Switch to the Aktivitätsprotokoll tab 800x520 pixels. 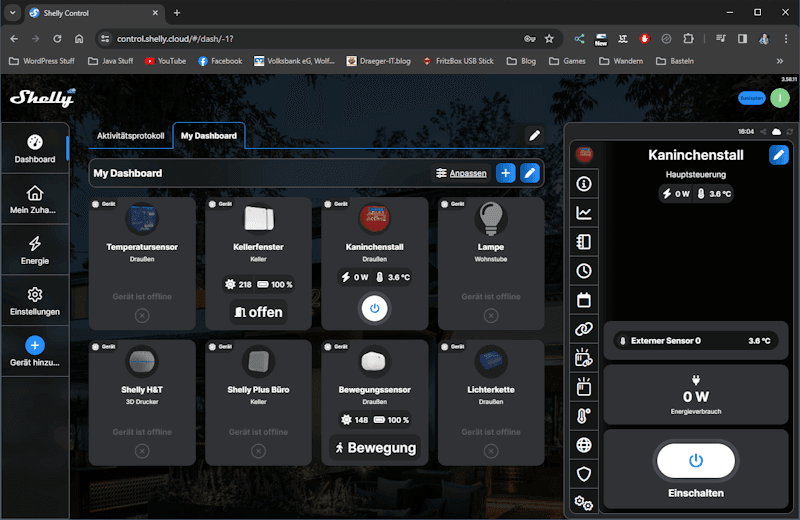point(130,136)
